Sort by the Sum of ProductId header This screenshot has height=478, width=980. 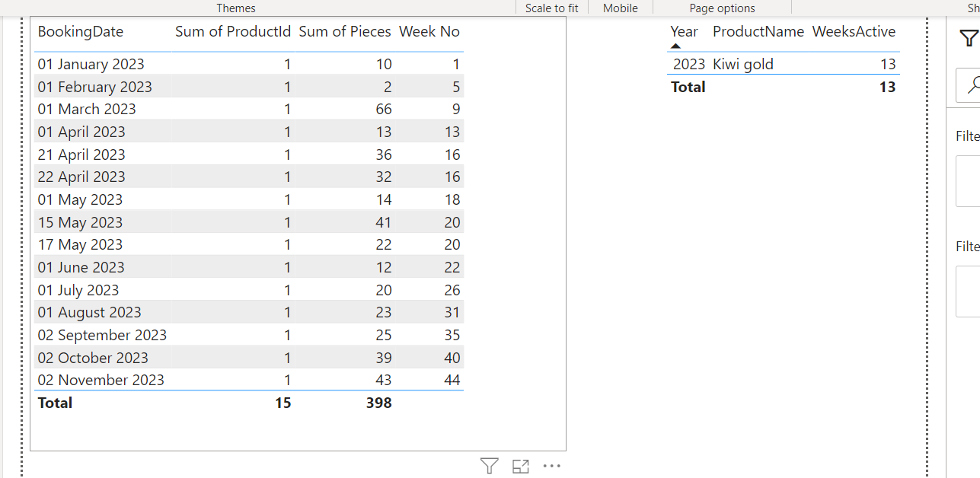tap(233, 32)
